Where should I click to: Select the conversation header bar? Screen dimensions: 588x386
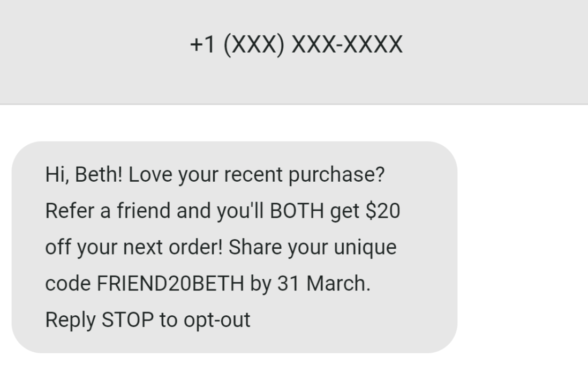point(294,52)
